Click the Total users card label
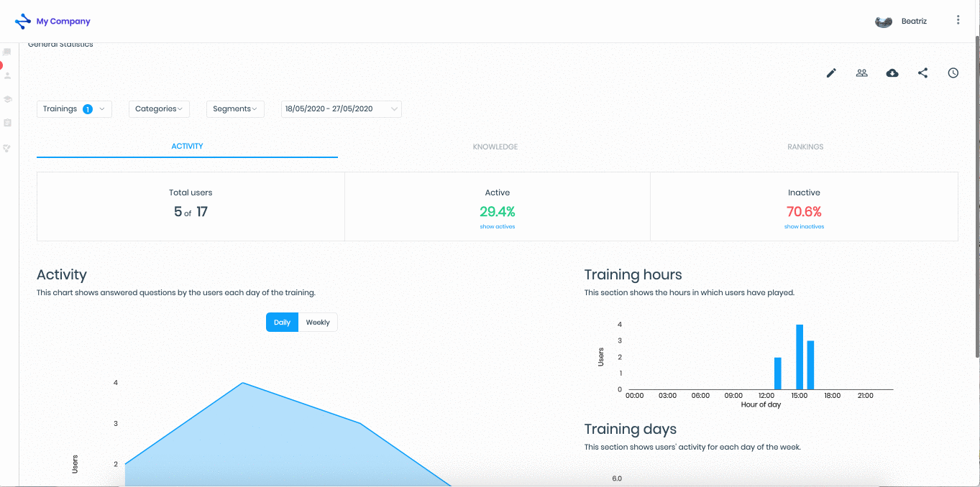The width and height of the screenshot is (980, 487). pyautogui.click(x=191, y=193)
